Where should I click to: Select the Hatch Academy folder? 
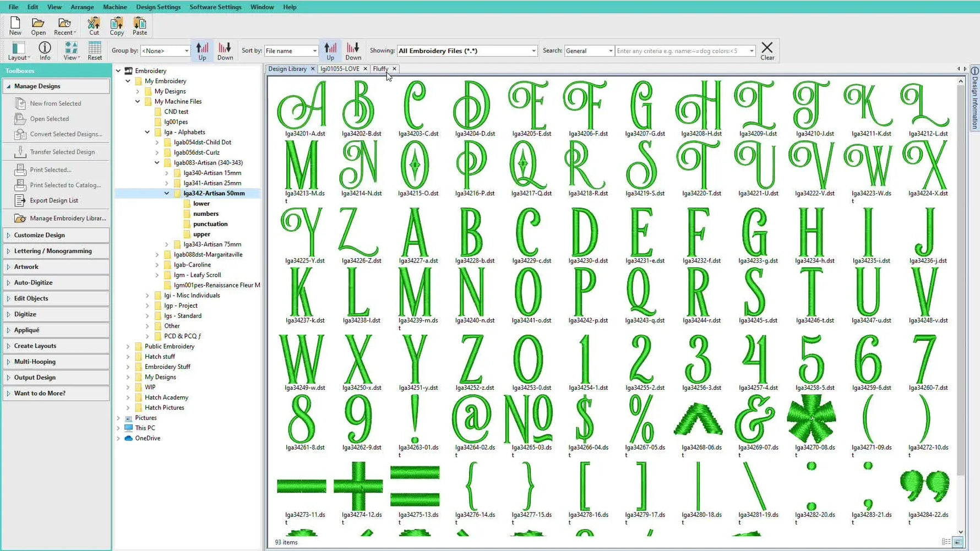point(166,397)
